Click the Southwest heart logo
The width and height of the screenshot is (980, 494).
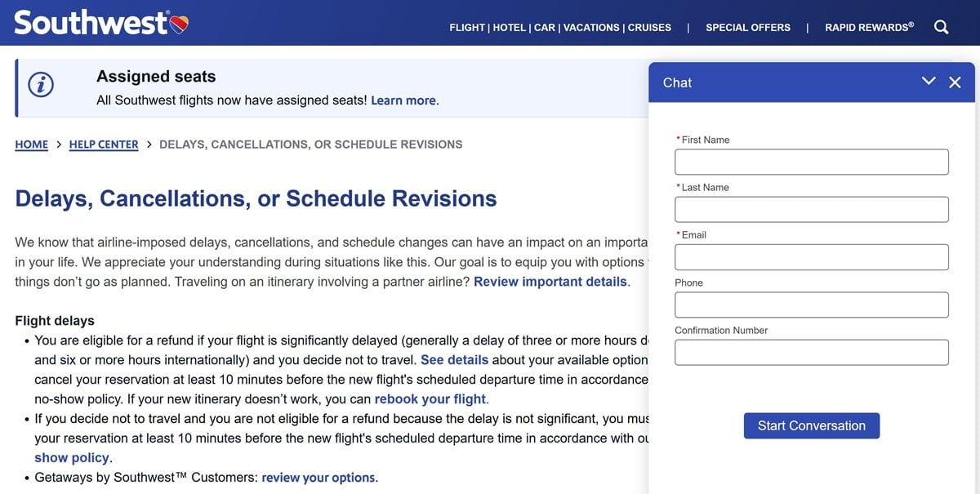point(179,24)
